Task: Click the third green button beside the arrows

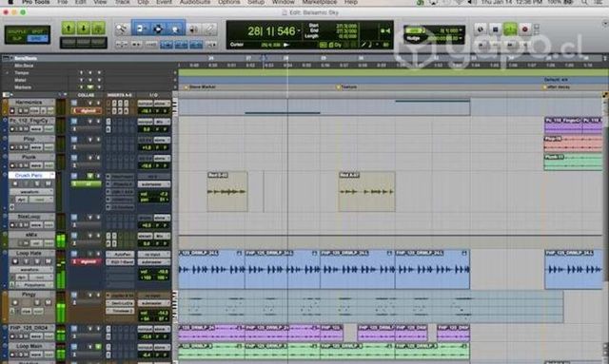Action: point(99,29)
